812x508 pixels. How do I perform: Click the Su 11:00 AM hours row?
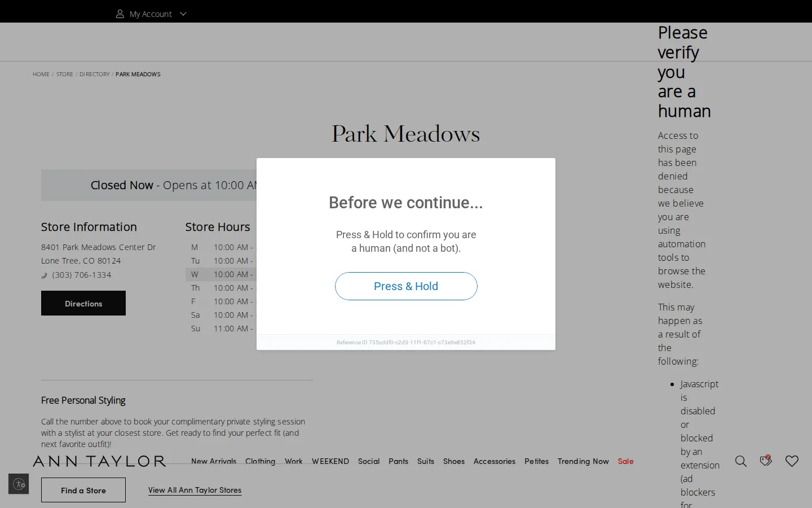click(x=221, y=329)
